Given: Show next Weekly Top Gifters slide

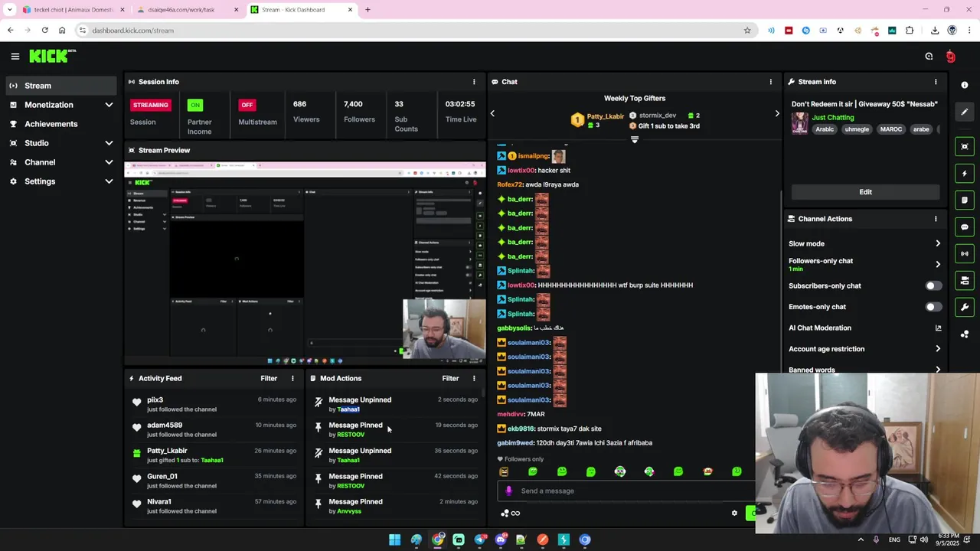Looking at the screenshot, I should 777,113.
